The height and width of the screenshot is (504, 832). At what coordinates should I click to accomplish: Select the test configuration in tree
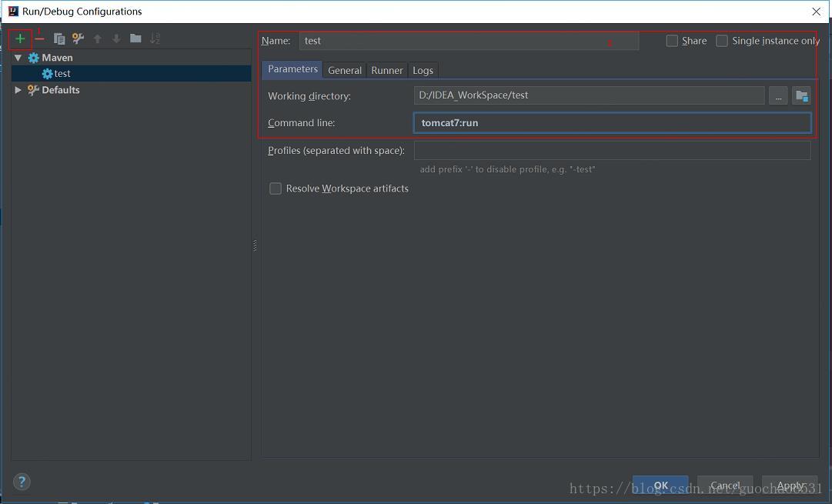(x=131, y=74)
